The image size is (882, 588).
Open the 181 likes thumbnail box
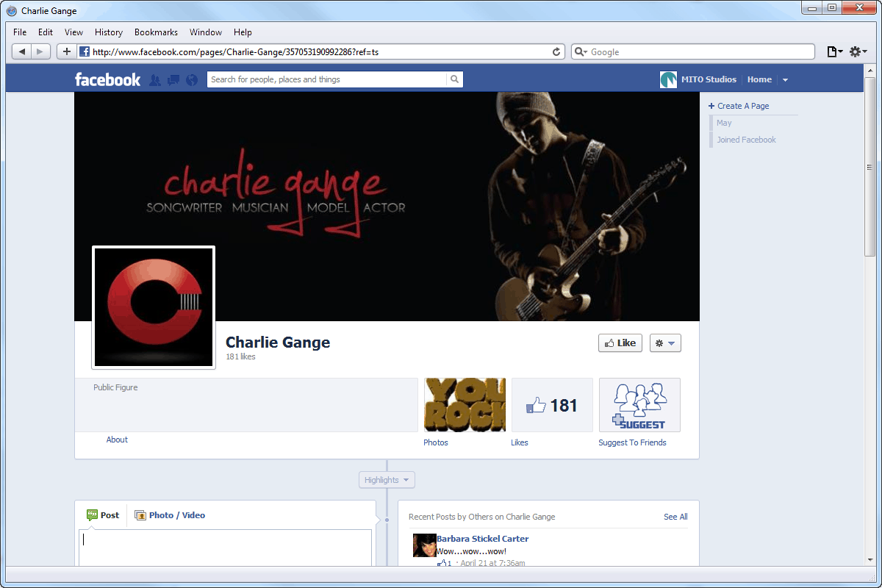(552, 405)
